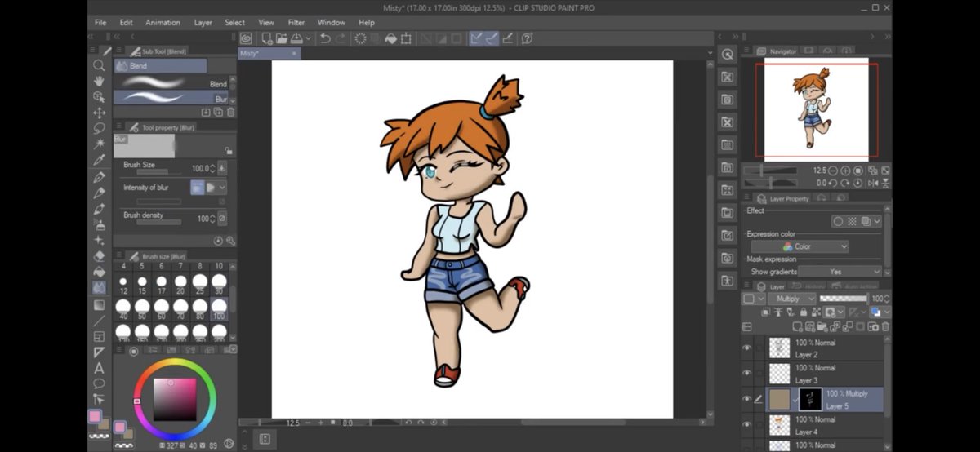Click the zoom-in plus icon in Navigator
980x452 pixels.
(x=844, y=171)
